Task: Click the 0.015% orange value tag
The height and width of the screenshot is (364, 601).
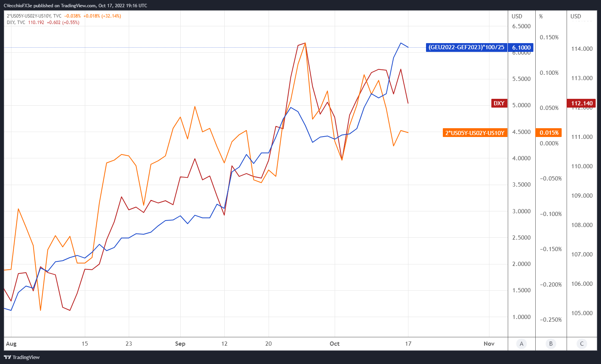Action: (549, 133)
